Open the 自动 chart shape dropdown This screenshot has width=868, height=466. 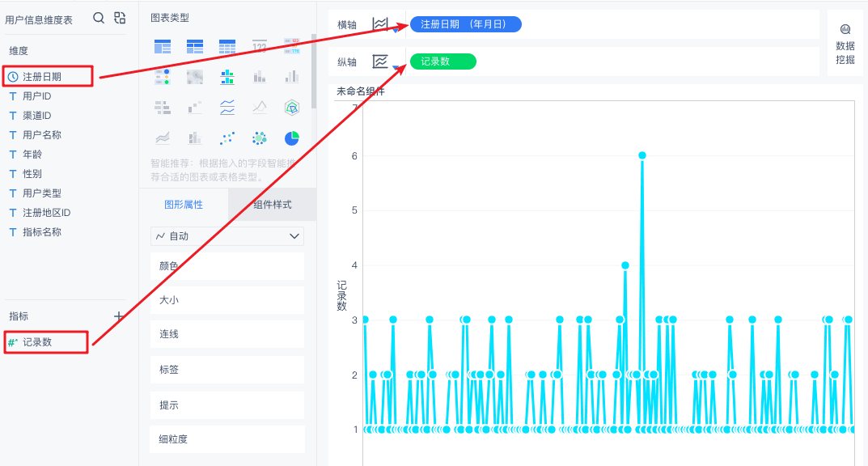pos(227,236)
